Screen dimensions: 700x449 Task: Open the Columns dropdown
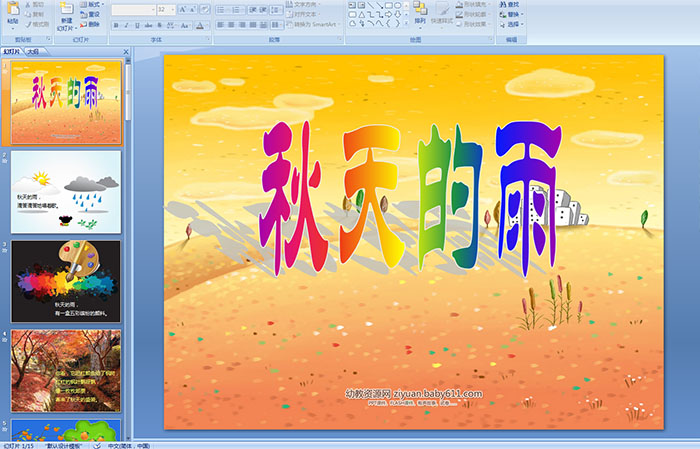click(x=277, y=25)
